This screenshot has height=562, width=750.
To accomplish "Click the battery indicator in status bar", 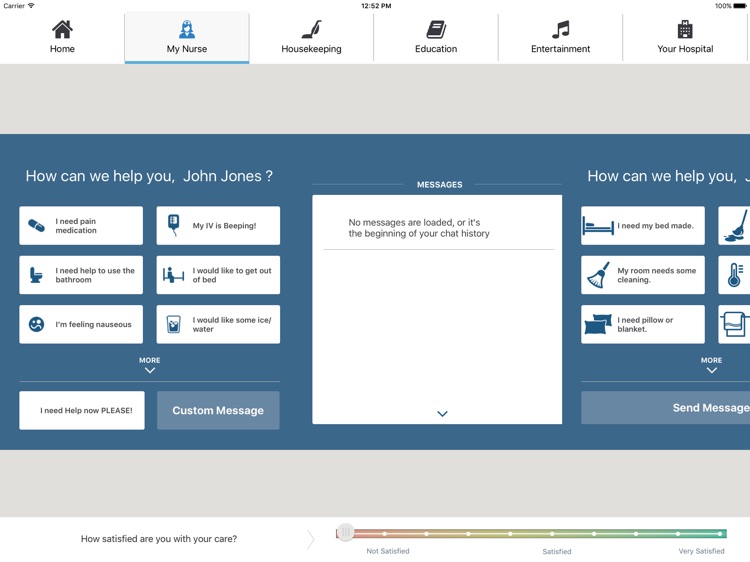I will pos(739,6).
